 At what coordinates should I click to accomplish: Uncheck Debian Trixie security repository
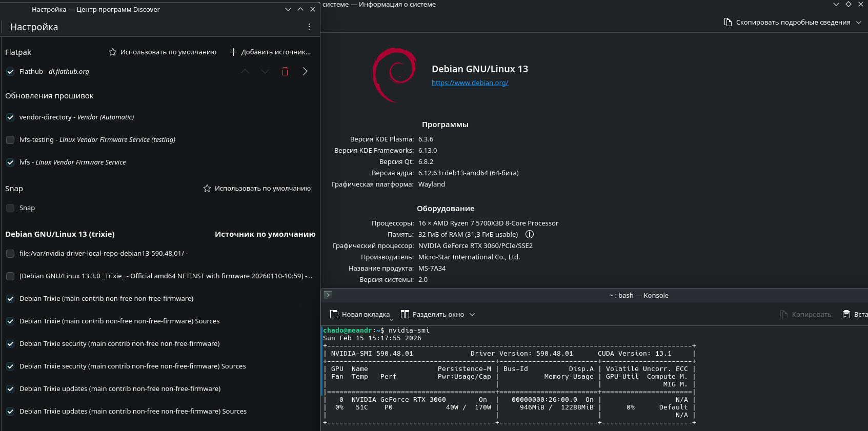point(10,344)
